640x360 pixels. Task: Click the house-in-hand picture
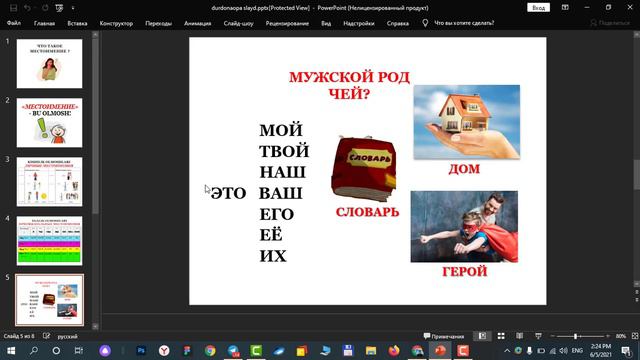[x=467, y=122]
